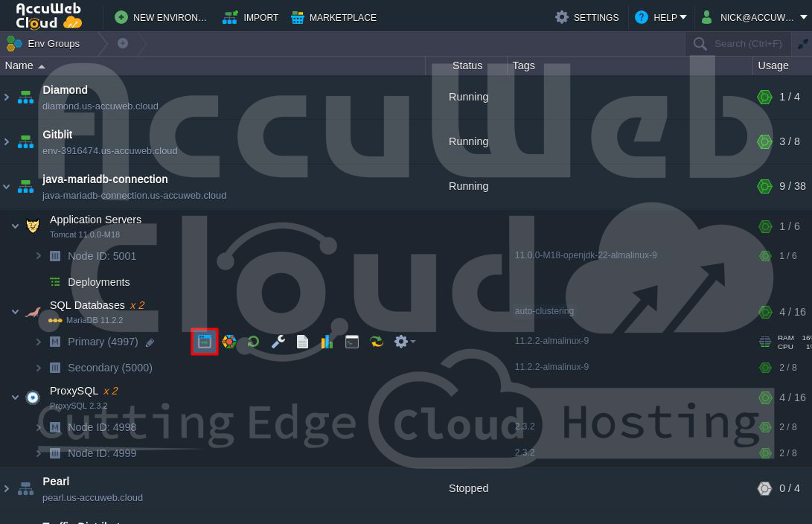Collapse the ProxySQL layer
812x524 pixels.
[x=15, y=397]
